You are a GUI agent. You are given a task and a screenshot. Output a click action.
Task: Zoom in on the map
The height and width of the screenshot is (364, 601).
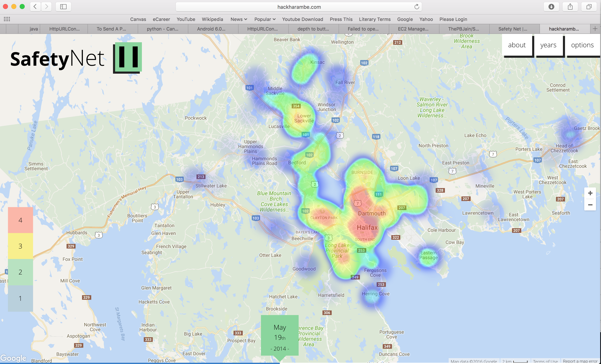590,193
